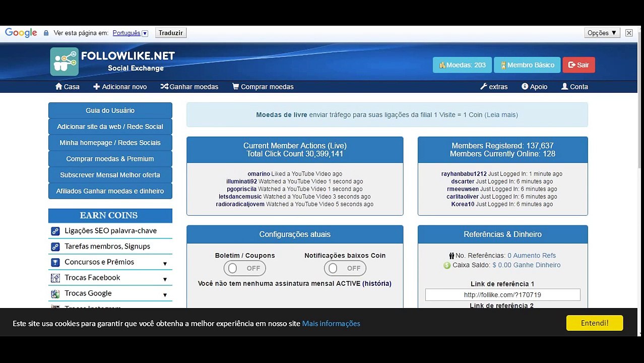Viewport: 644px width, 363px height.
Task: Click username pgopriscila in live actions
Action: 242,189
